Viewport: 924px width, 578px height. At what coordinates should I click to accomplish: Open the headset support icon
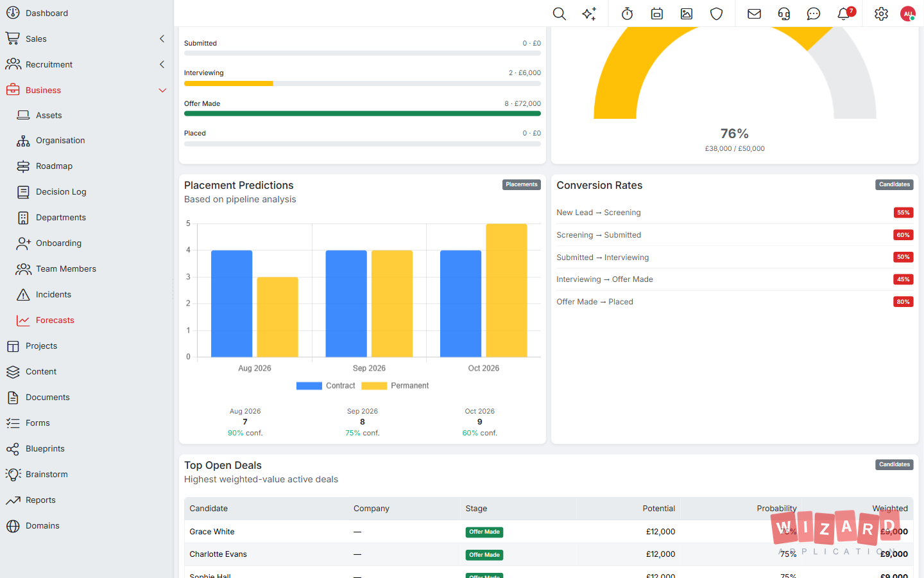coord(784,13)
